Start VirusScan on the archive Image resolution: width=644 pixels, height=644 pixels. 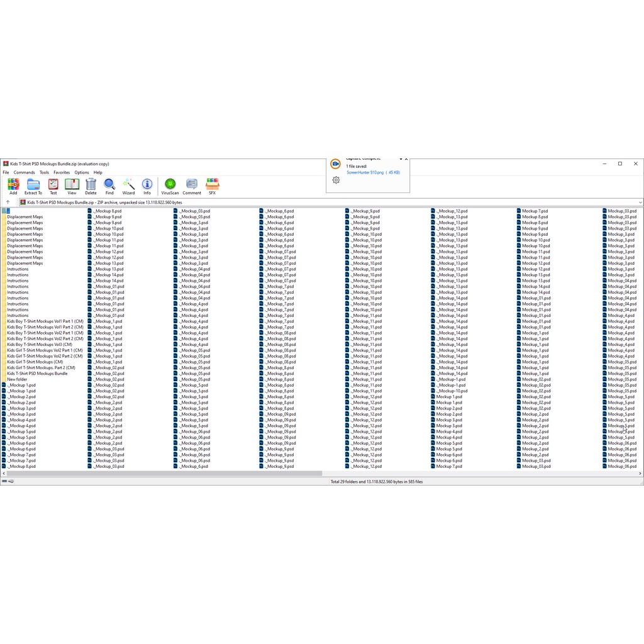tap(170, 186)
